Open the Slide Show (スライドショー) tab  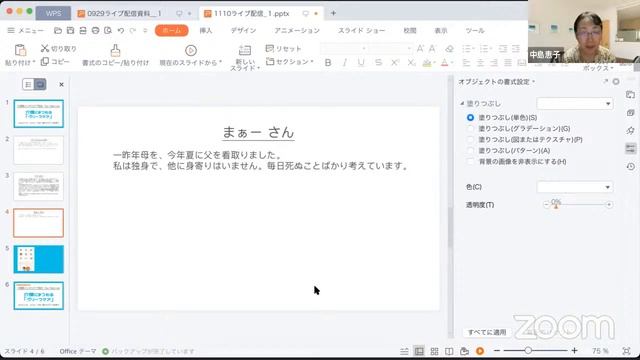(x=362, y=31)
